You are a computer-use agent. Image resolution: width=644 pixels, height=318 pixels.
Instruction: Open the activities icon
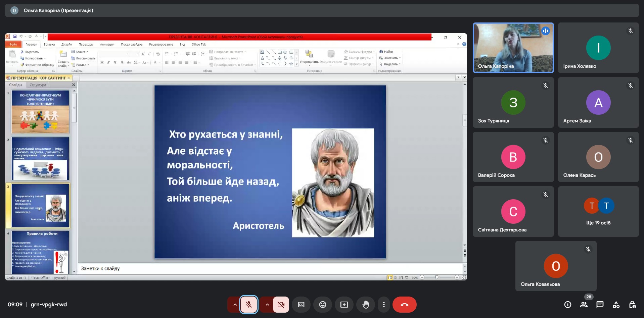616,305
